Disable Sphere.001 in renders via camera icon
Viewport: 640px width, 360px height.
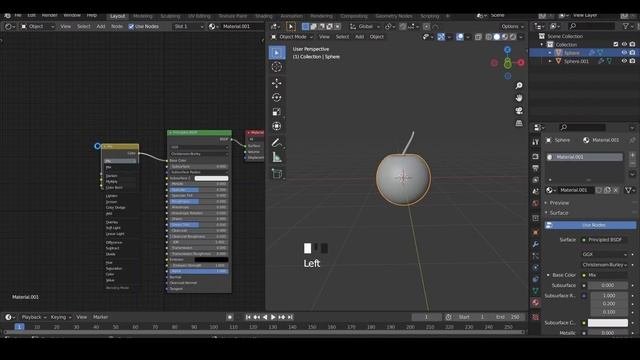point(632,61)
